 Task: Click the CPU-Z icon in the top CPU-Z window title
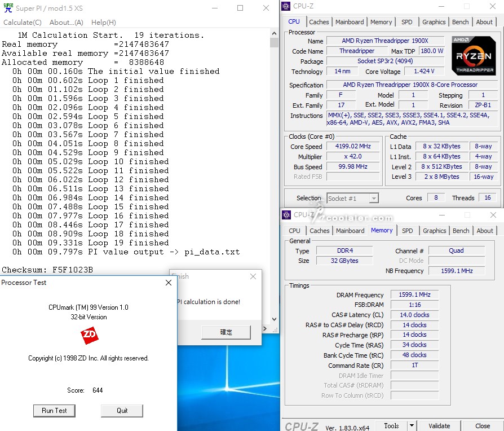tap(286, 6)
